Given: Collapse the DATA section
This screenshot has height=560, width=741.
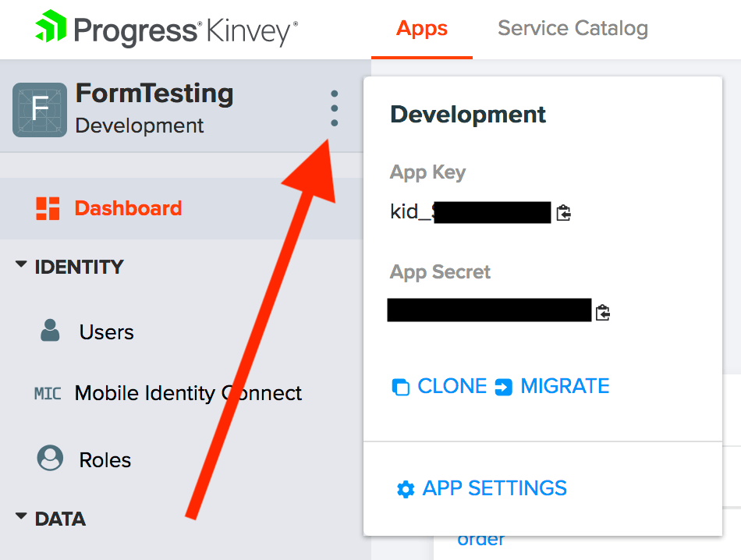Looking at the screenshot, I should (21, 518).
